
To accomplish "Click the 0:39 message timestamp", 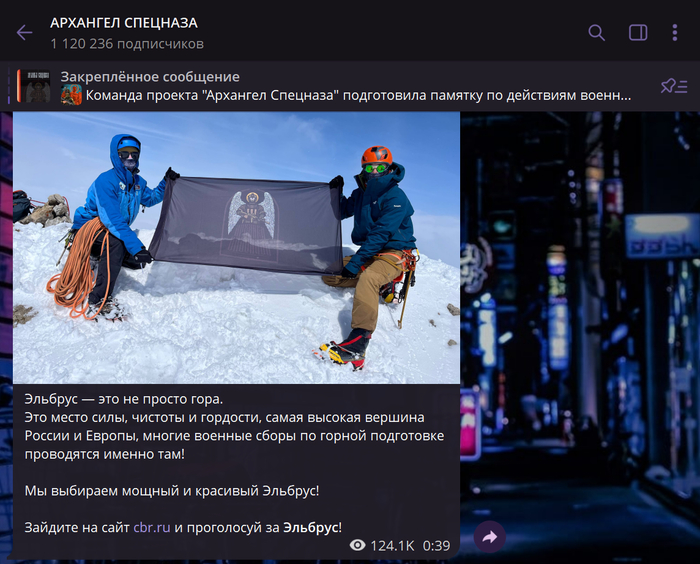I will (436, 546).
